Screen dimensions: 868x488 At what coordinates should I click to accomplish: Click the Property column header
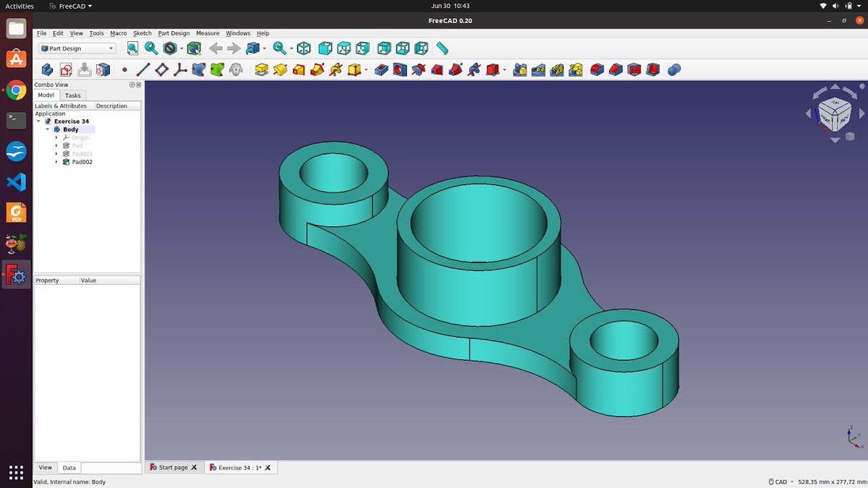click(x=56, y=281)
